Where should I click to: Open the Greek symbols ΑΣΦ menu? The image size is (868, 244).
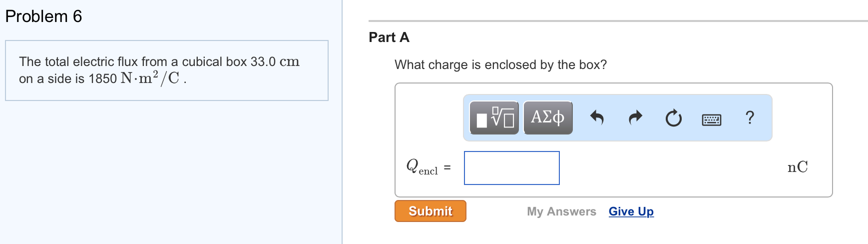pyautogui.click(x=548, y=118)
